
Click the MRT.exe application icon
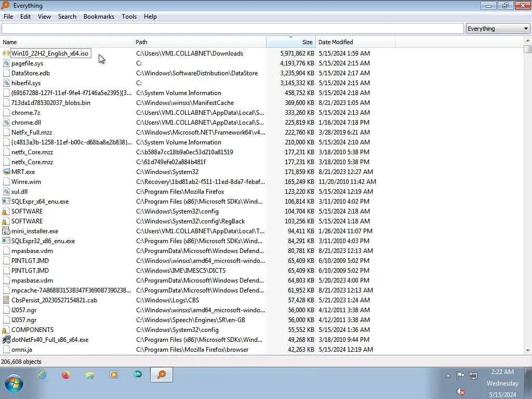6,171
